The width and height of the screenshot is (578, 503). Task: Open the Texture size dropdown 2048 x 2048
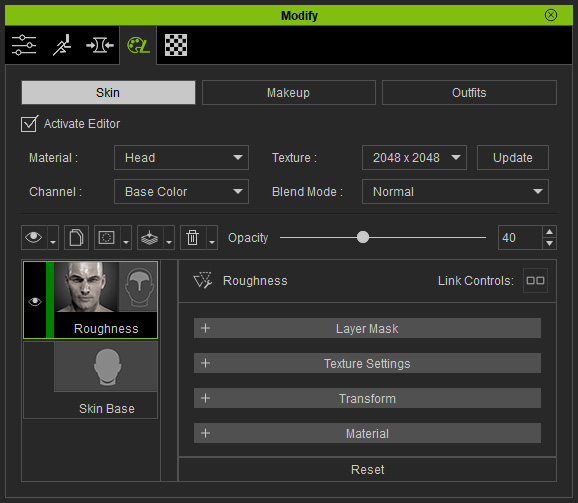(x=414, y=158)
